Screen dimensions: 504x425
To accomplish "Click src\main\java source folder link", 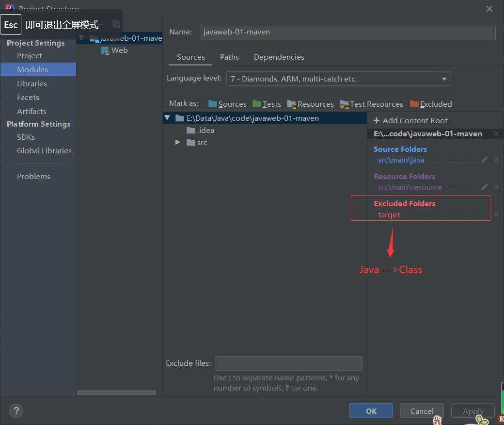I will [401, 160].
